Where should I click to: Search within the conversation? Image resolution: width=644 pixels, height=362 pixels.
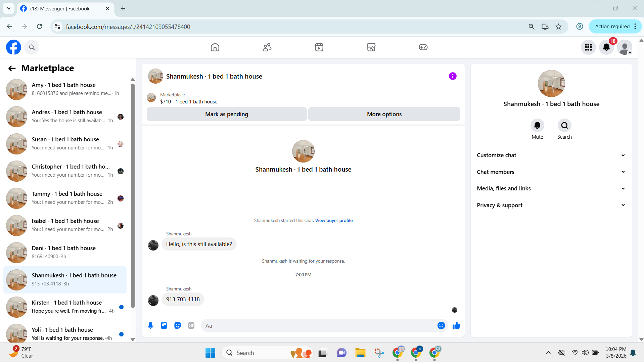(x=564, y=126)
